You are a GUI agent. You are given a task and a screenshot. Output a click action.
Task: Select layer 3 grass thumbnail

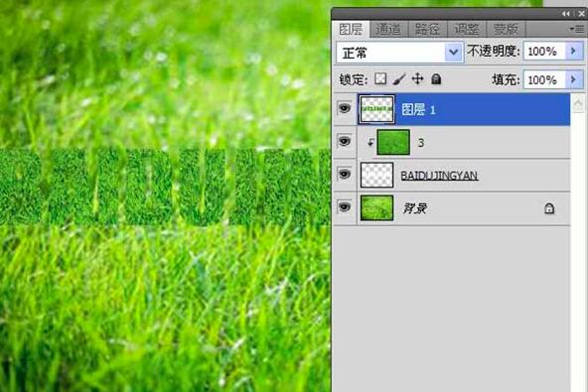point(393,142)
